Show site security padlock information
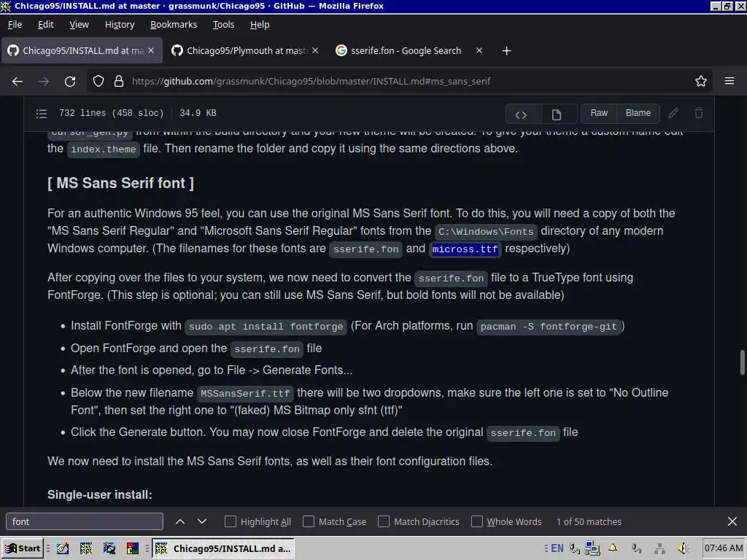 pos(119,82)
